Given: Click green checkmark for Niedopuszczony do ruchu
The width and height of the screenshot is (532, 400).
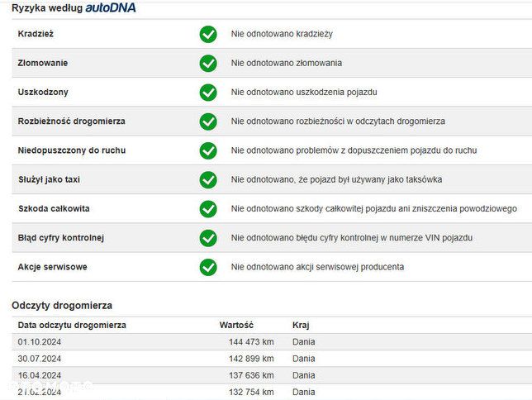Looking at the screenshot, I should coord(208,150).
